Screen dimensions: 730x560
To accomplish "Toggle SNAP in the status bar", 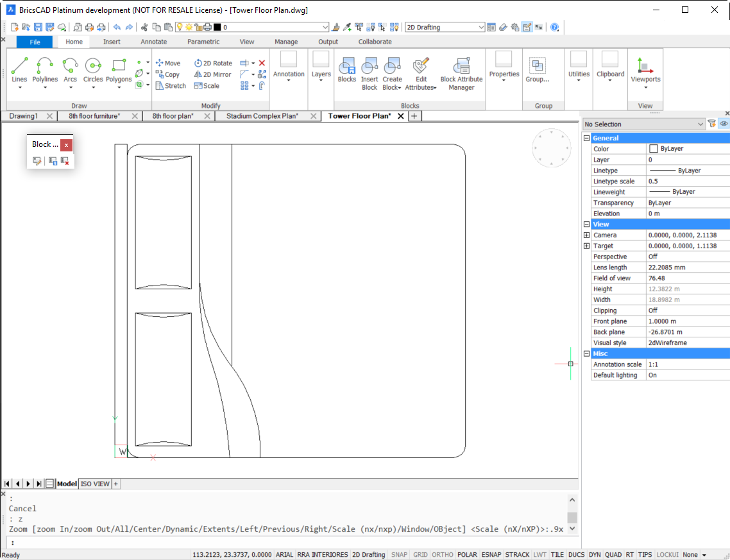I will pyautogui.click(x=398, y=554).
